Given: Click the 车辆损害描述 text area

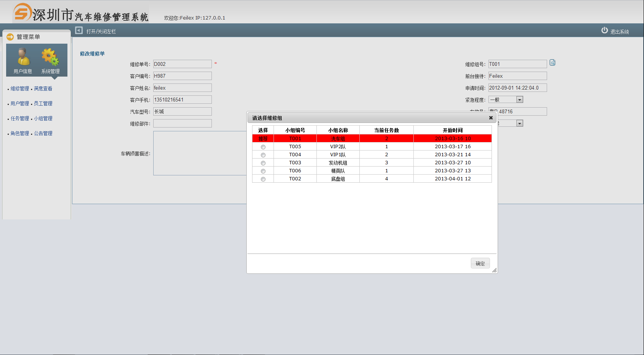Looking at the screenshot, I should click(x=200, y=153).
